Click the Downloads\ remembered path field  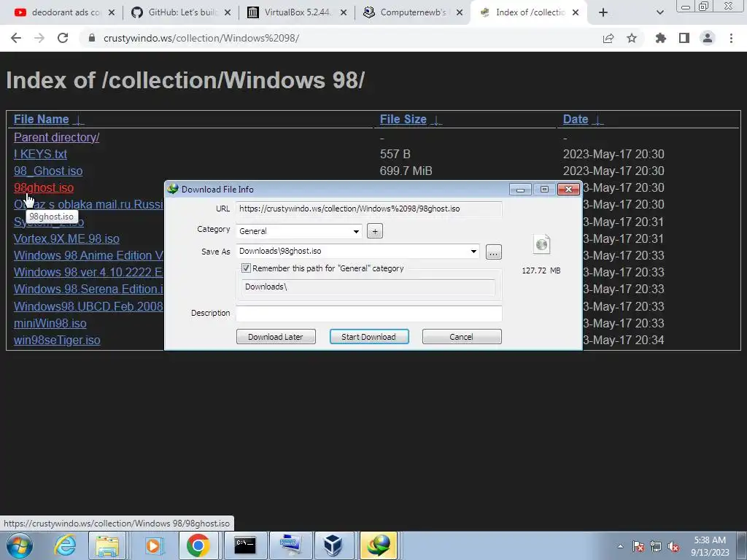tap(368, 287)
